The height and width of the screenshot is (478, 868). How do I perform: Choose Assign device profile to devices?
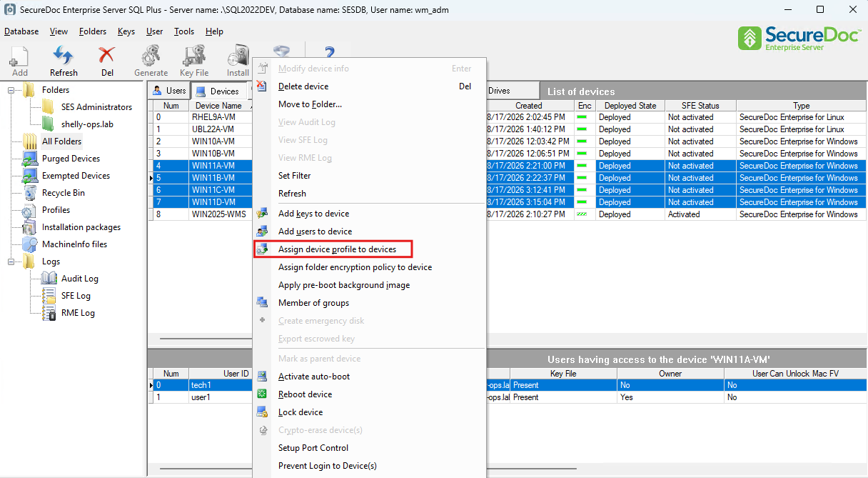click(337, 249)
